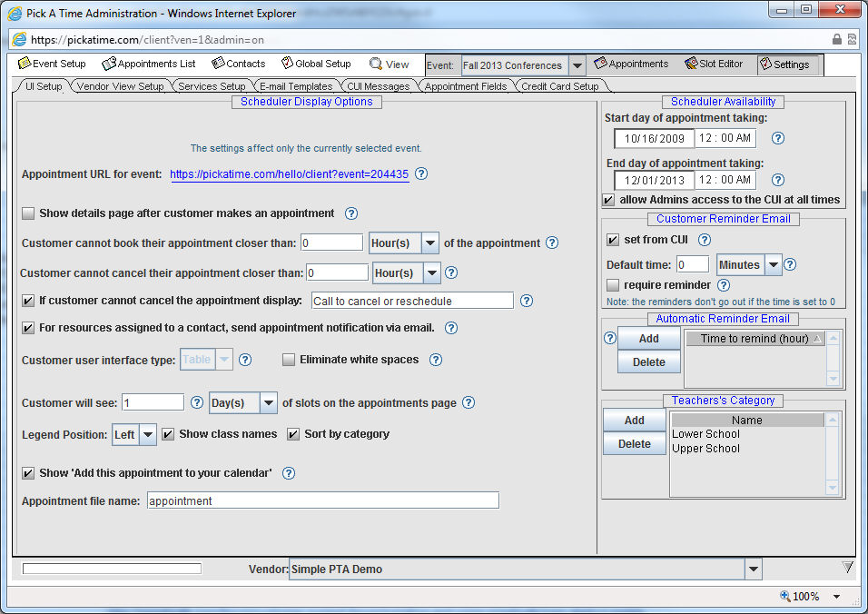868x614 pixels.
Task: Toggle the 'set from CUI' checkbox
Action: point(613,240)
